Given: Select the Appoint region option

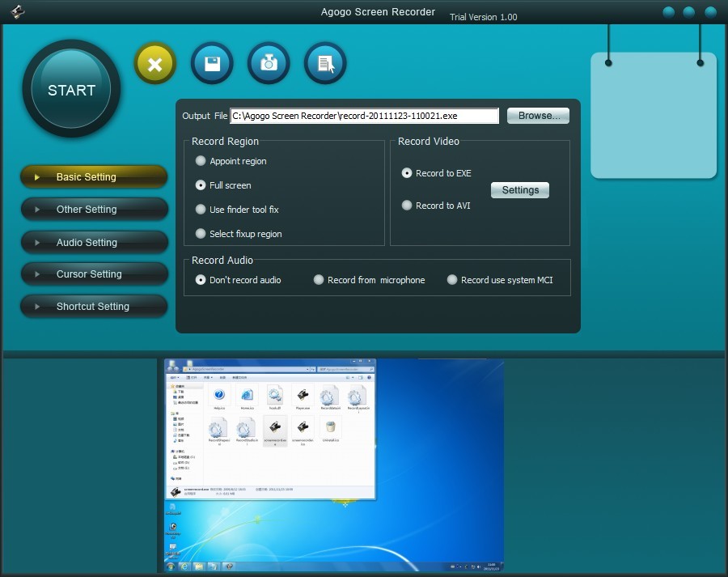Looking at the screenshot, I should click(201, 161).
